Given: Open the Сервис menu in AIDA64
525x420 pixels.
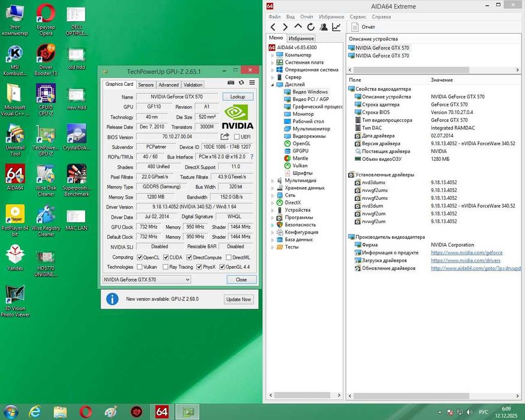Looking at the screenshot, I should [x=358, y=16].
